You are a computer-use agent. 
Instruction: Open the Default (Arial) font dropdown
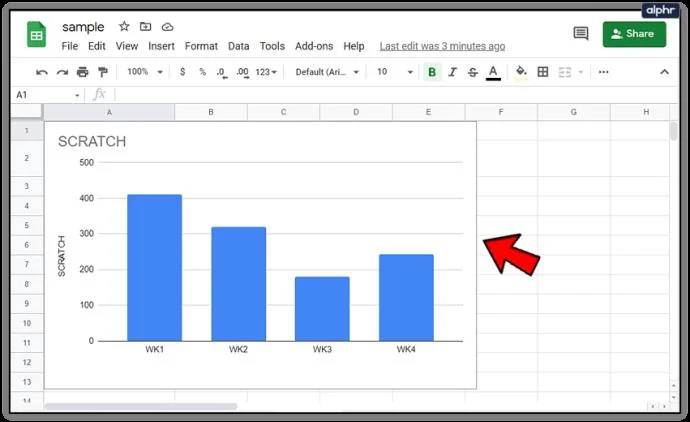click(x=327, y=72)
